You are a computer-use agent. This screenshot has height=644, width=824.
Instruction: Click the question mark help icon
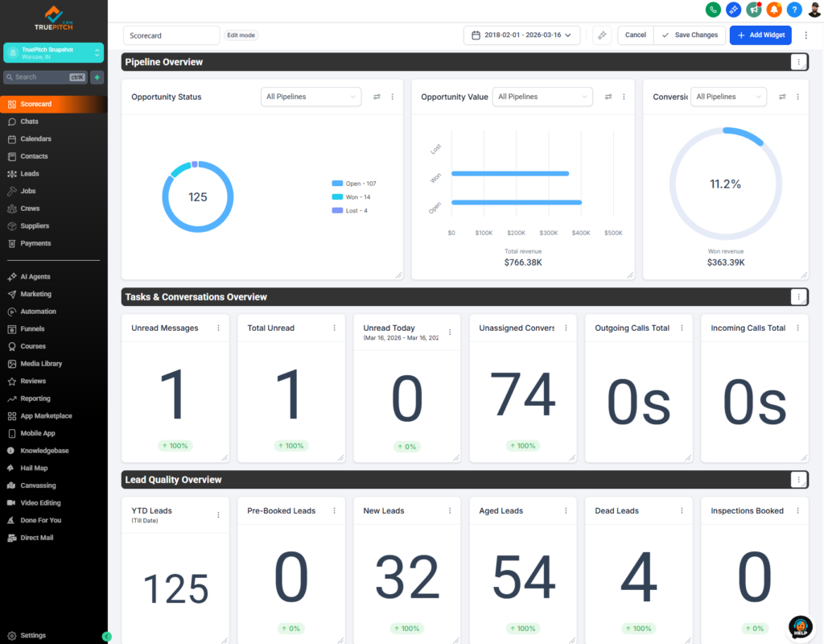pos(793,10)
